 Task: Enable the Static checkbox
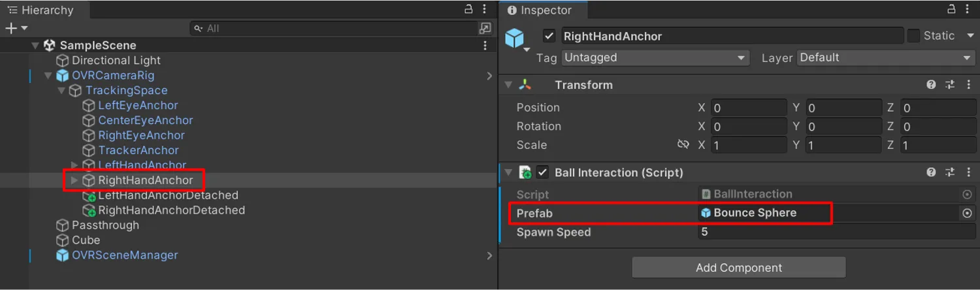click(913, 36)
